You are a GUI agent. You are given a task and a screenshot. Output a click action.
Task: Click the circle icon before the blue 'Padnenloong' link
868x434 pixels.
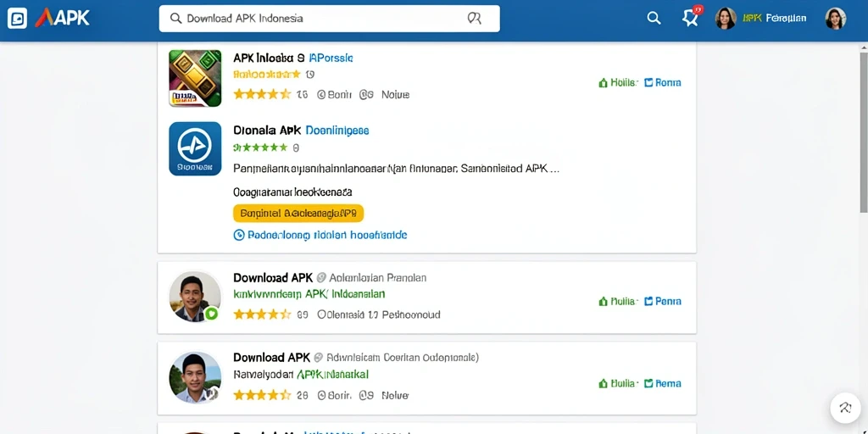pos(239,236)
